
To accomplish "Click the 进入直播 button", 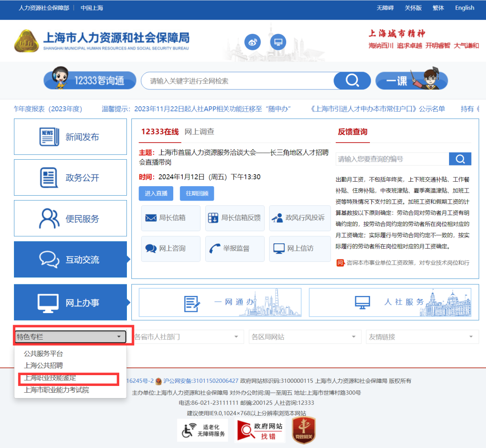I will (156, 193).
